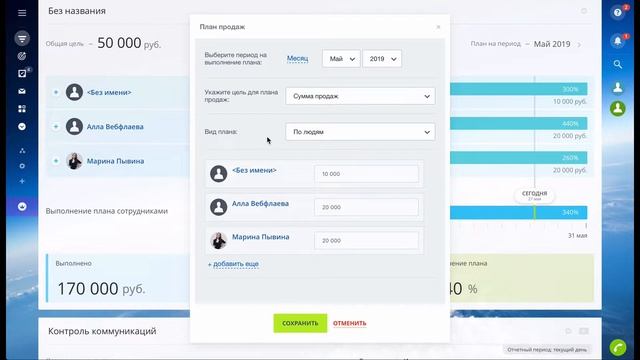The width and height of the screenshot is (640, 360).
Task: Open <Без имени> name link in dialog
Action: (254, 170)
